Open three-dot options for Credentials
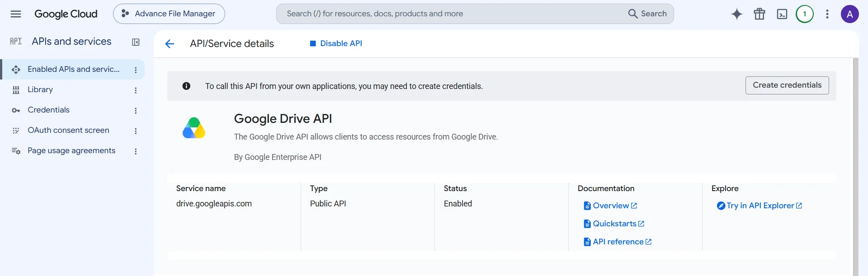The image size is (868, 276). pos(136,111)
